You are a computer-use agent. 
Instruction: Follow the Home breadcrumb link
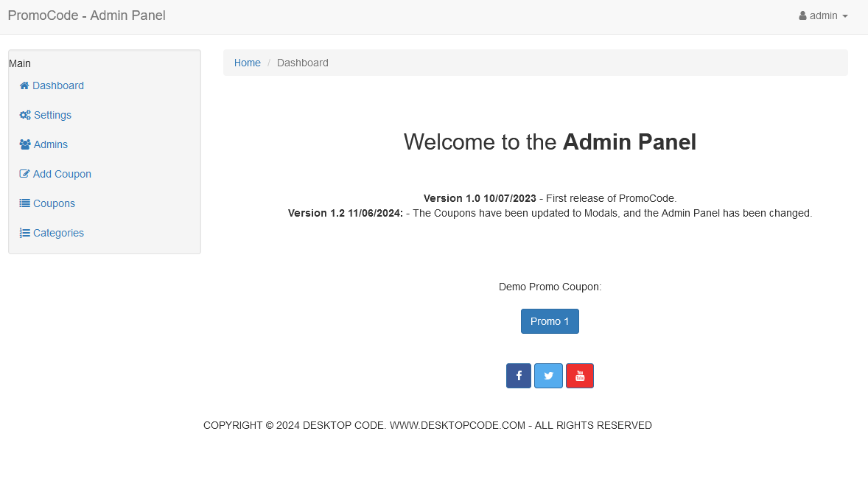point(248,63)
